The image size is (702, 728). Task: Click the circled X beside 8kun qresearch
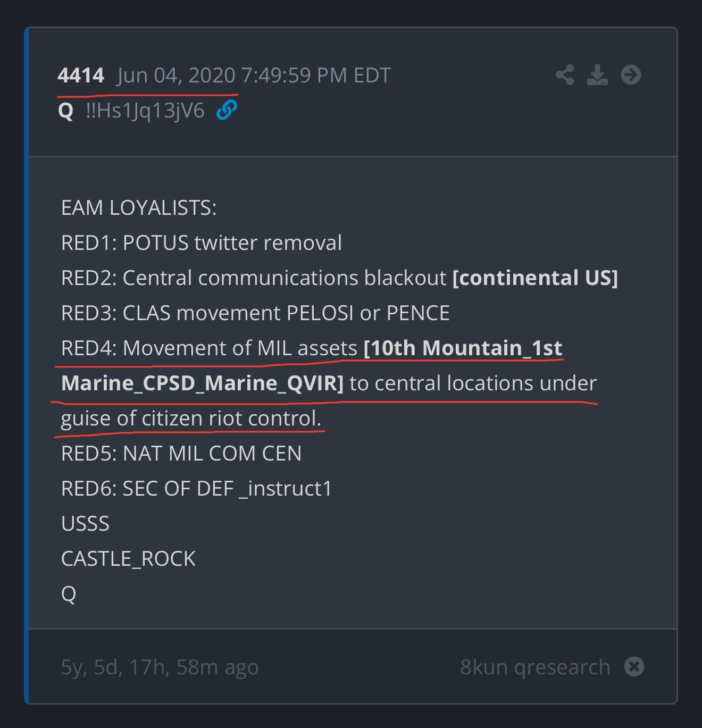point(634,666)
